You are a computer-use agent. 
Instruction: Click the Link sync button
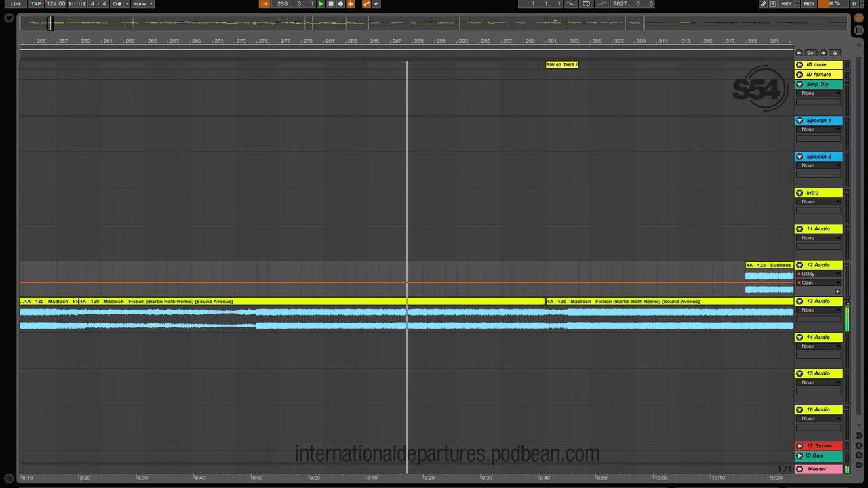coord(16,4)
